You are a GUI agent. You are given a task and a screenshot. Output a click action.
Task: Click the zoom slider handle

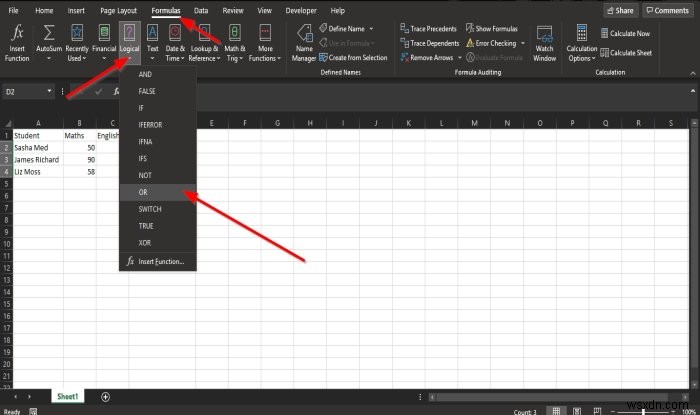click(643, 411)
